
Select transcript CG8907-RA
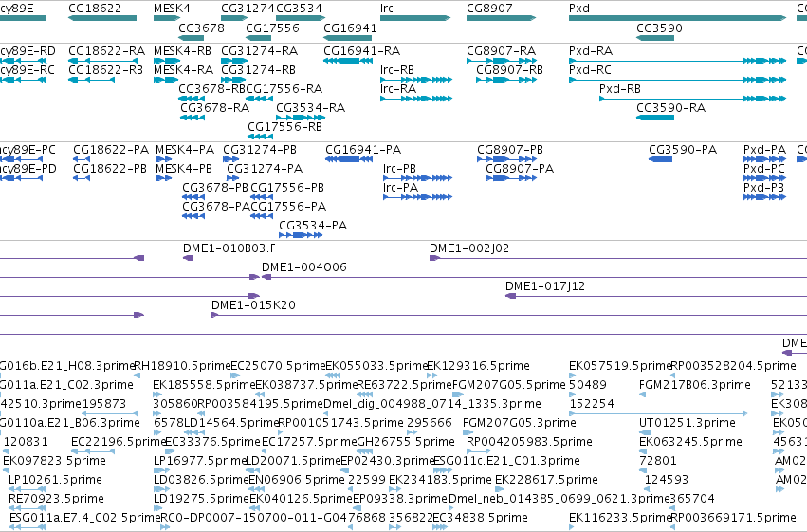pos(502,51)
